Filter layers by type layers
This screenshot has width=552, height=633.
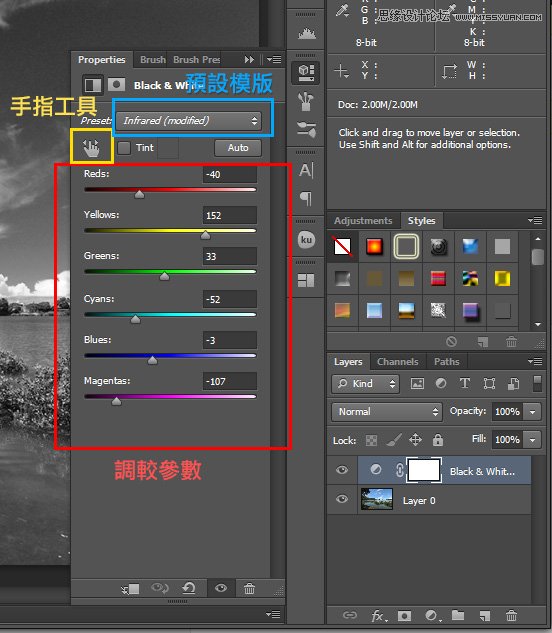click(x=464, y=383)
